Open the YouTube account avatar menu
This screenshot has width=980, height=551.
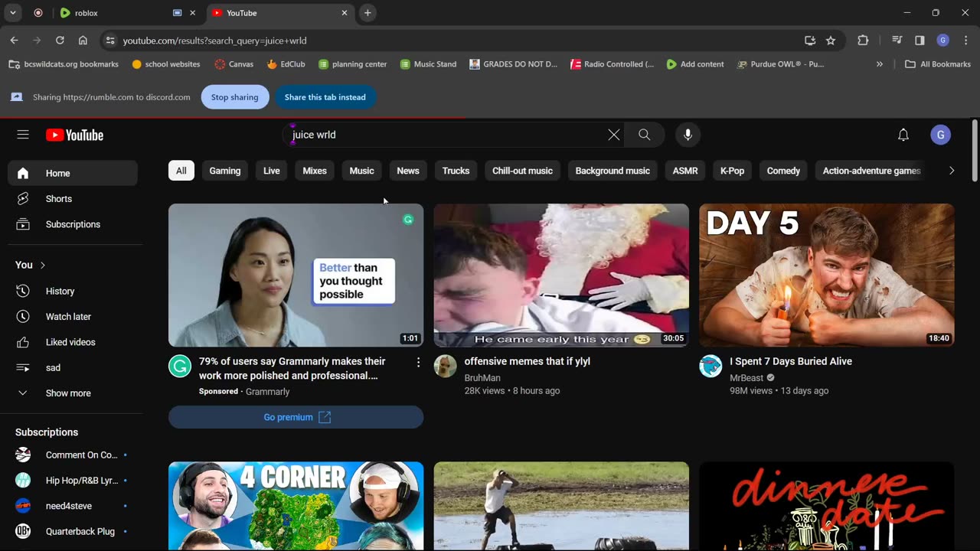point(940,135)
